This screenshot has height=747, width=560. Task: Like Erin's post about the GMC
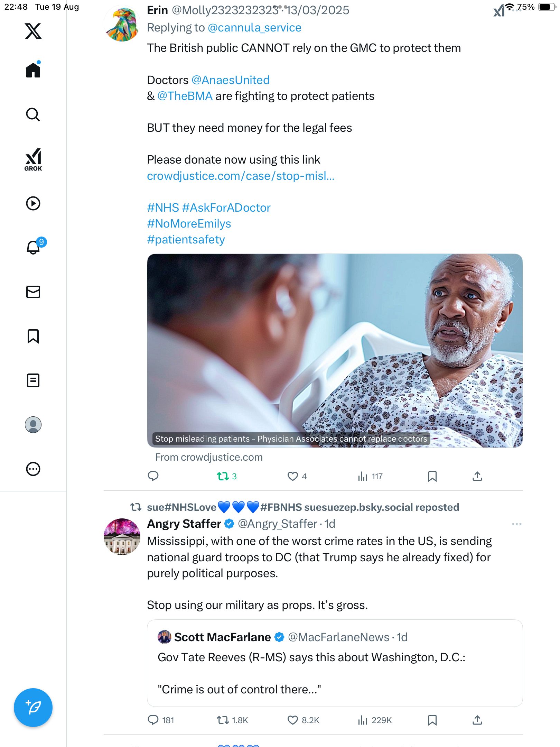293,477
